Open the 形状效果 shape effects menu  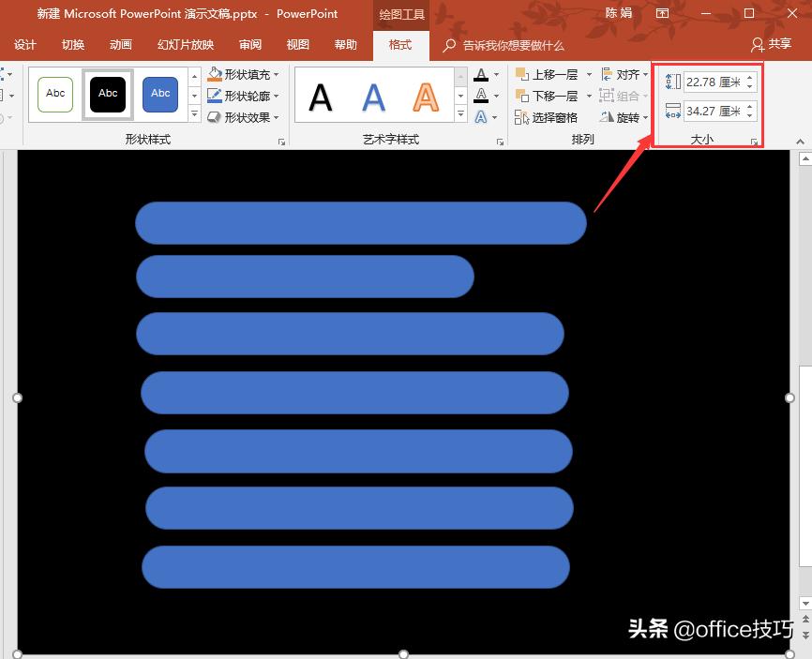click(243, 117)
